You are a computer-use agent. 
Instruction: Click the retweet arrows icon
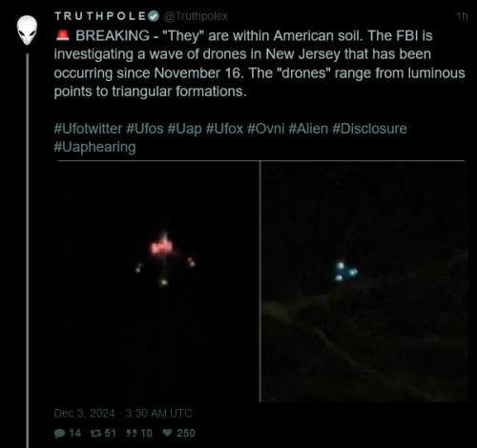[x=95, y=433]
